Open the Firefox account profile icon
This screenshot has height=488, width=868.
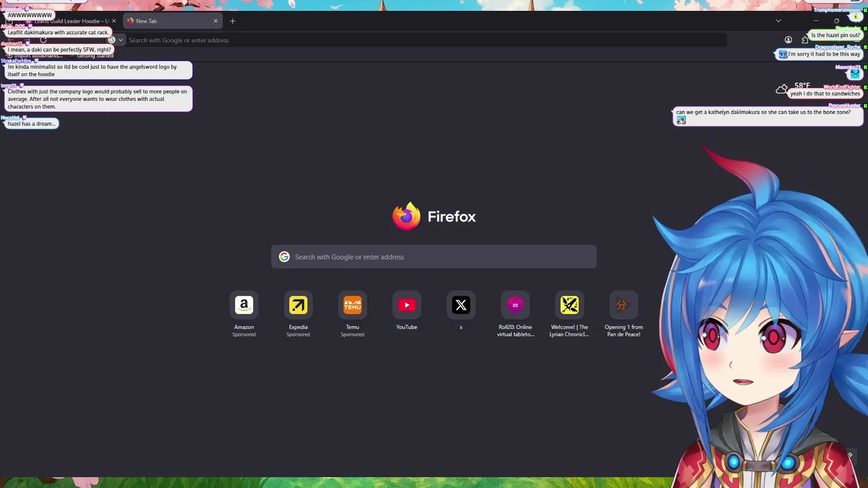pyautogui.click(x=788, y=40)
